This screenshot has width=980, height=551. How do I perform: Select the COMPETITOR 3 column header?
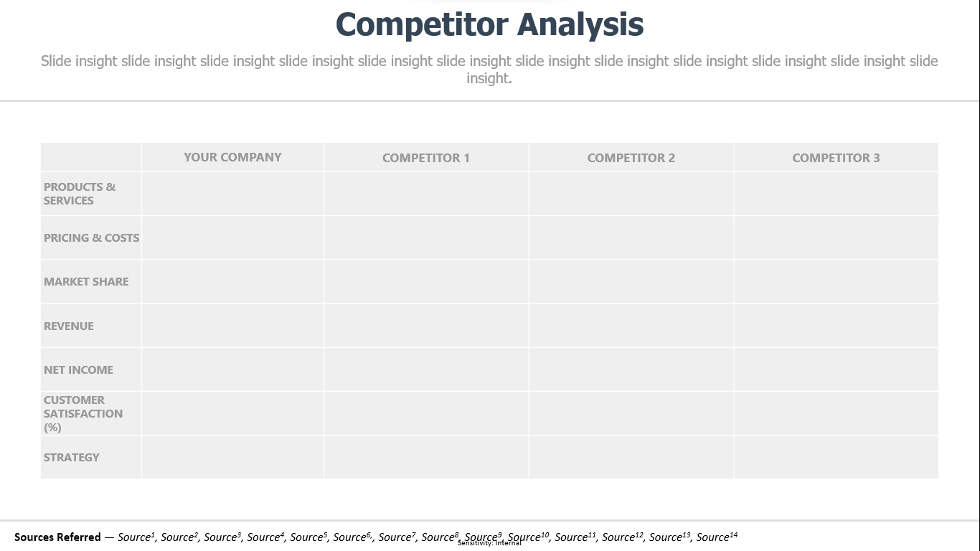[836, 158]
